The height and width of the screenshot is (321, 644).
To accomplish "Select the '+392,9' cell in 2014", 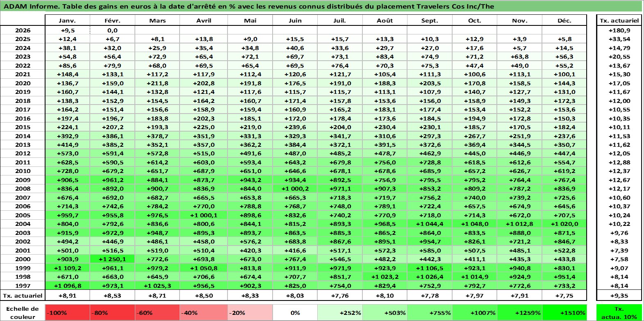I will pyautogui.click(x=67, y=136).
